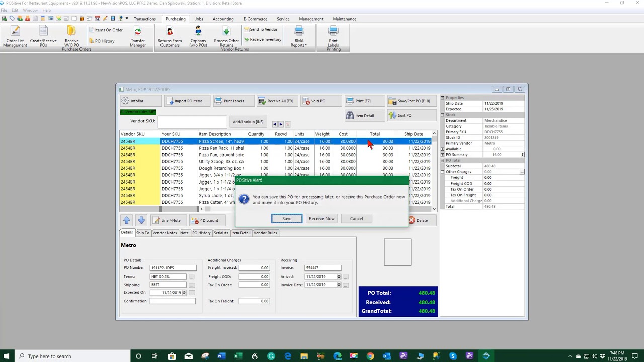
Task: Open RMA Reports dropdown
Action: [299, 37]
